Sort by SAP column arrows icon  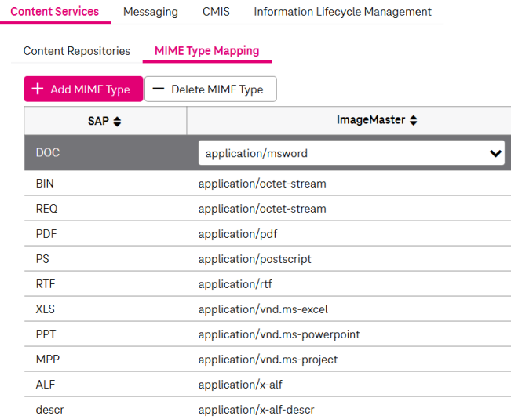tap(118, 121)
